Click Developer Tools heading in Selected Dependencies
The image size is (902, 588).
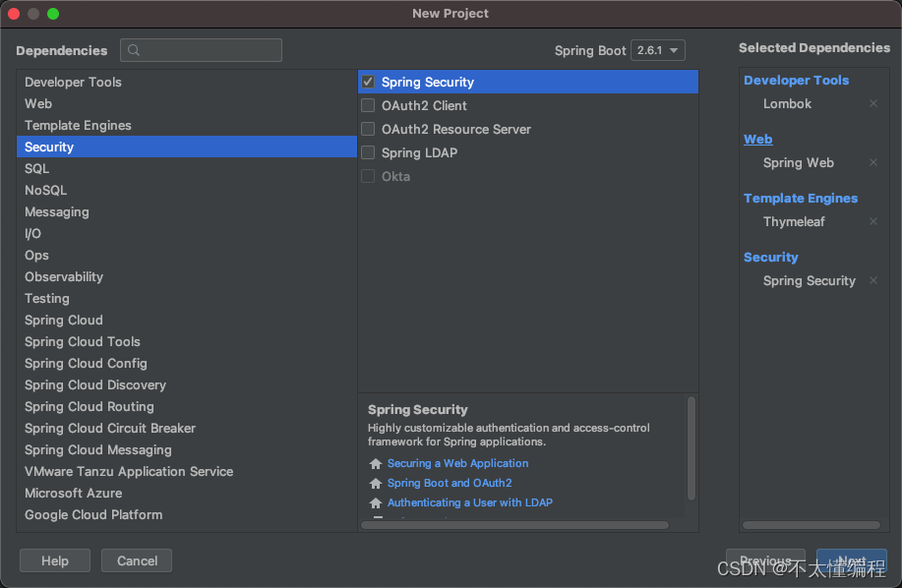pyautogui.click(x=796, y=80)
